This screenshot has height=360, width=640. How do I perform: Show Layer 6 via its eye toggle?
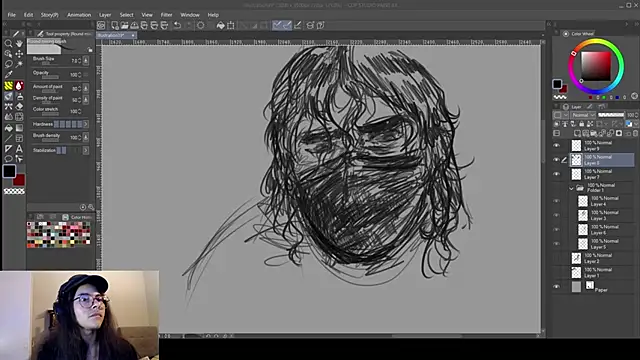[x=556, y=229]
